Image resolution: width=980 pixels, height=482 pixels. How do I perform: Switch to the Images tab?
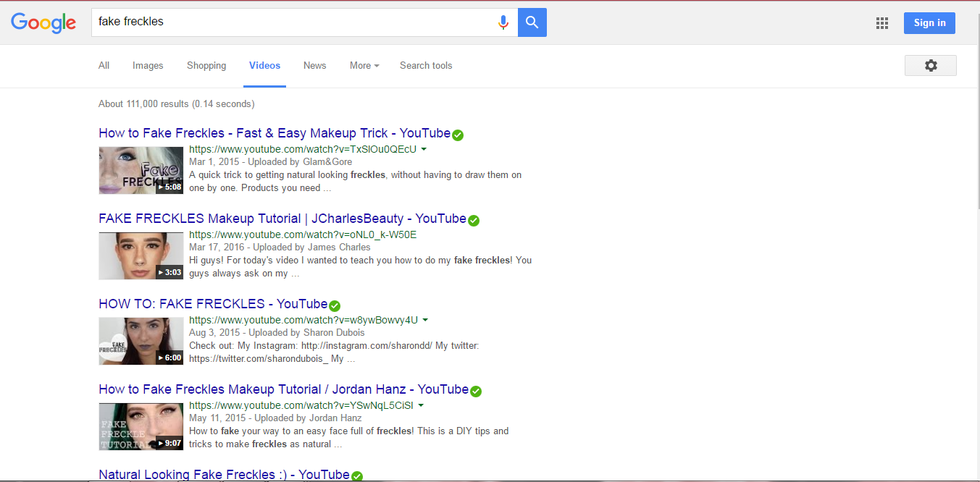148,66
